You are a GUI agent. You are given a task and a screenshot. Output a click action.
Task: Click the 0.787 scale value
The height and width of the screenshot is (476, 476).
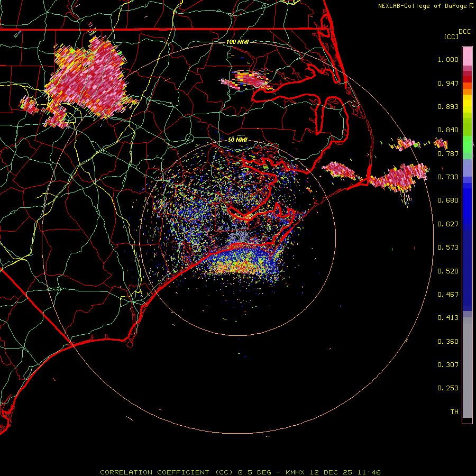[x=448, y=153]
